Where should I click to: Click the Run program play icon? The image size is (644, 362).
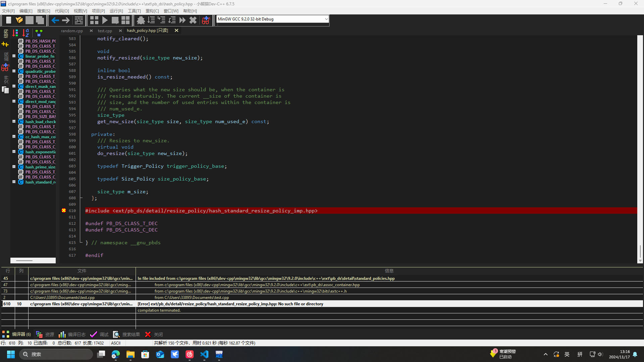[105, 20]
